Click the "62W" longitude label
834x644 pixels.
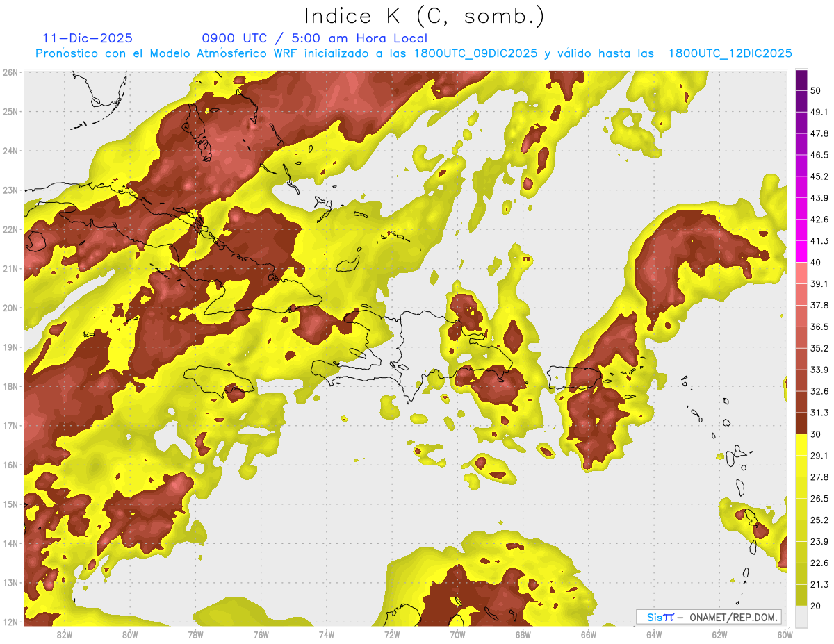coord(719,634)
